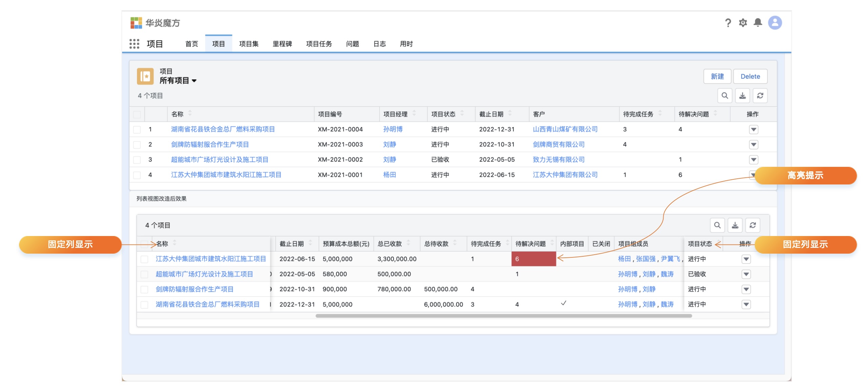This screenshot has width=868, height=392.
Task: Open the settings gear icon
Action: 743,23
